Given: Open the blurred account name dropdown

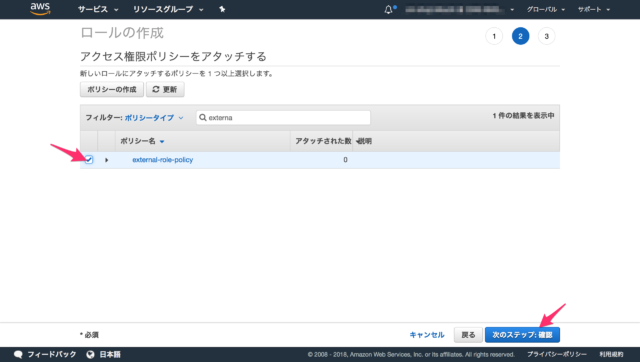Looking at the screenshot, I should point(460,9).
